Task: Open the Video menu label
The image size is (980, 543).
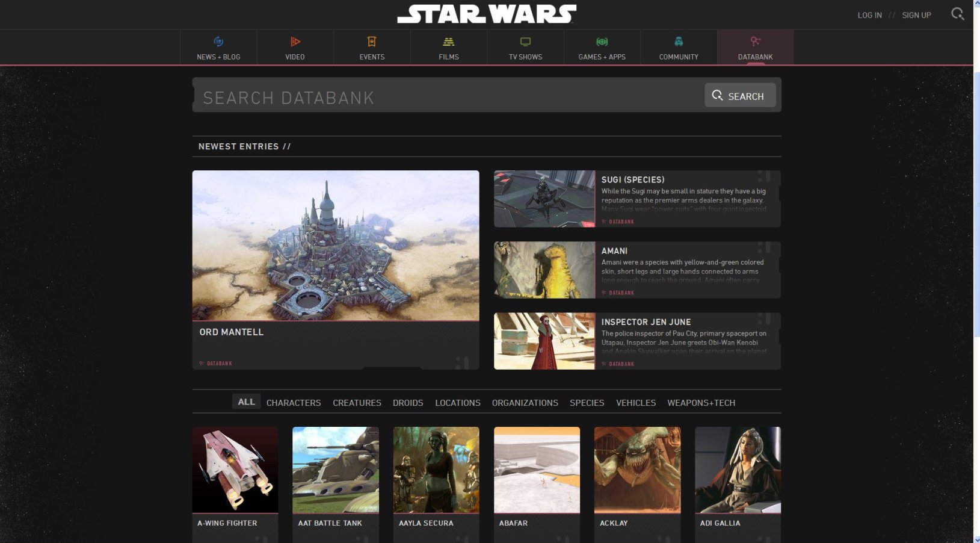Action: click(x=295, y=57)
